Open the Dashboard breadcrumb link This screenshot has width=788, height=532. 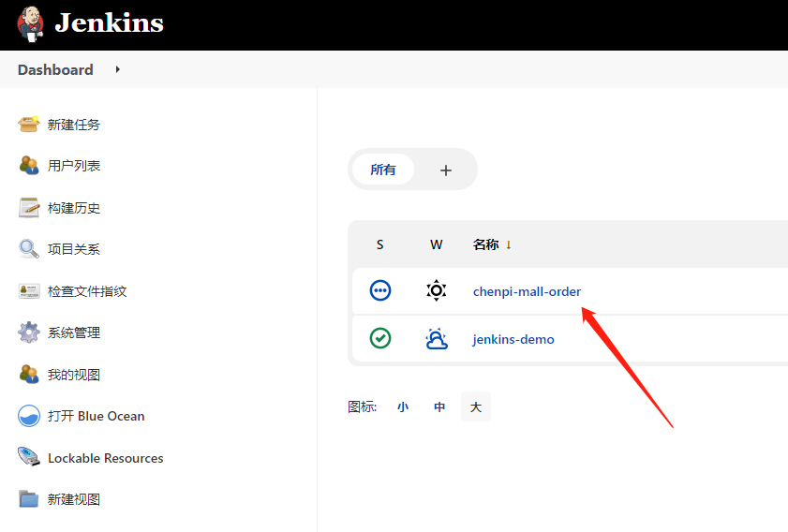(55, 69)
